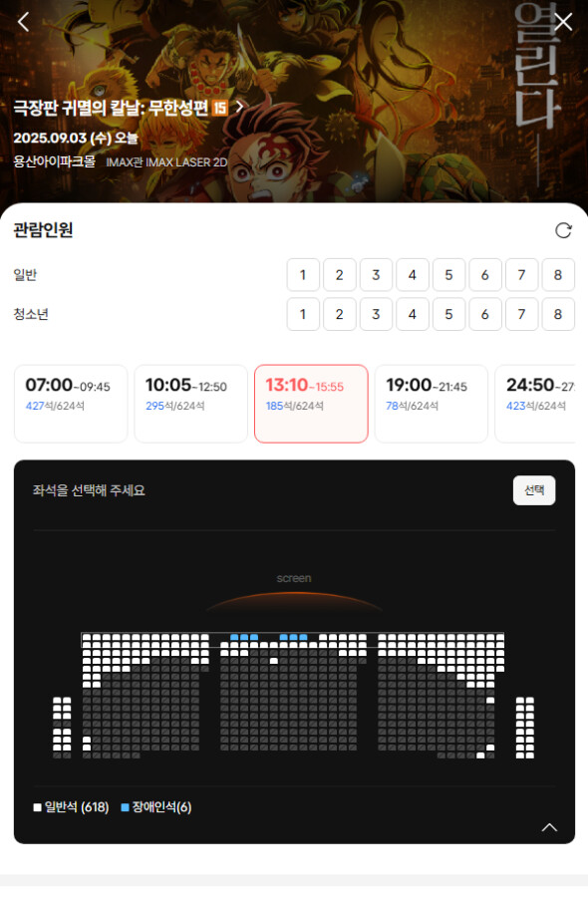Image resolution: width=588 pixels, height=907 pixels.
Task: Pick the 10:05 showtime
Action: [x=190, y=404]
